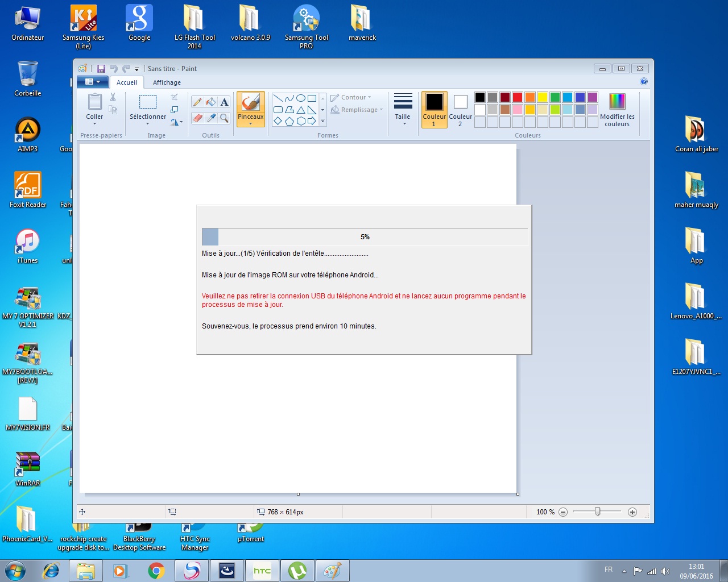The height and width of the screenshot is (582, 728).
Task: Switch to the Affichage tab
Action: pyautogui.click(x=167, y=82)
